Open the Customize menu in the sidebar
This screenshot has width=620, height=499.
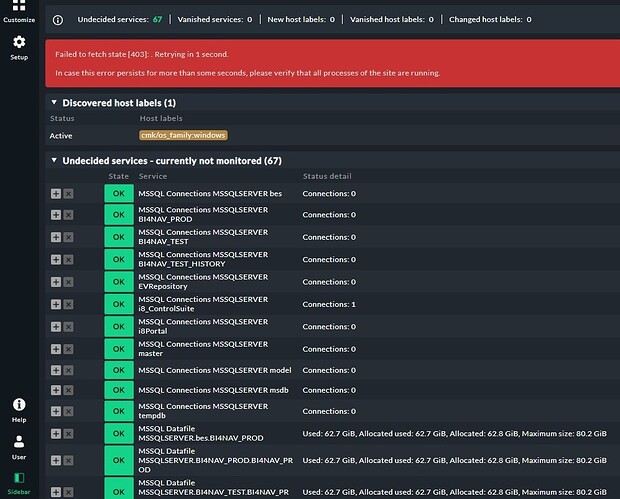pos(18,10)
